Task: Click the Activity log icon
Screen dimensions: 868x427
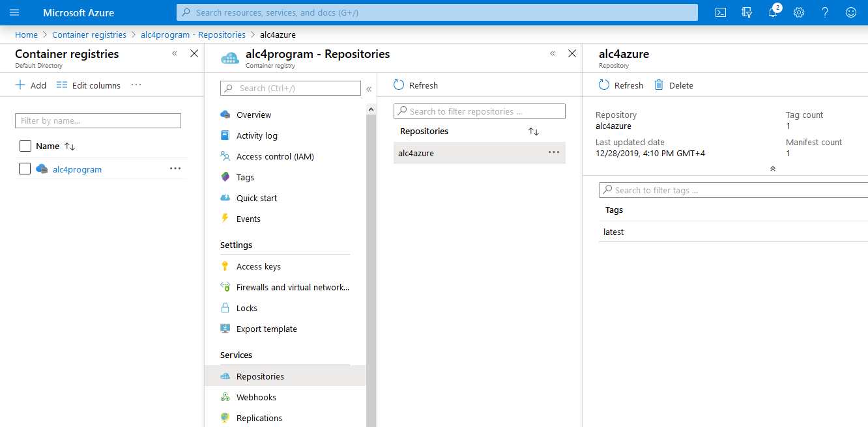Action: (x=225, y=135)
